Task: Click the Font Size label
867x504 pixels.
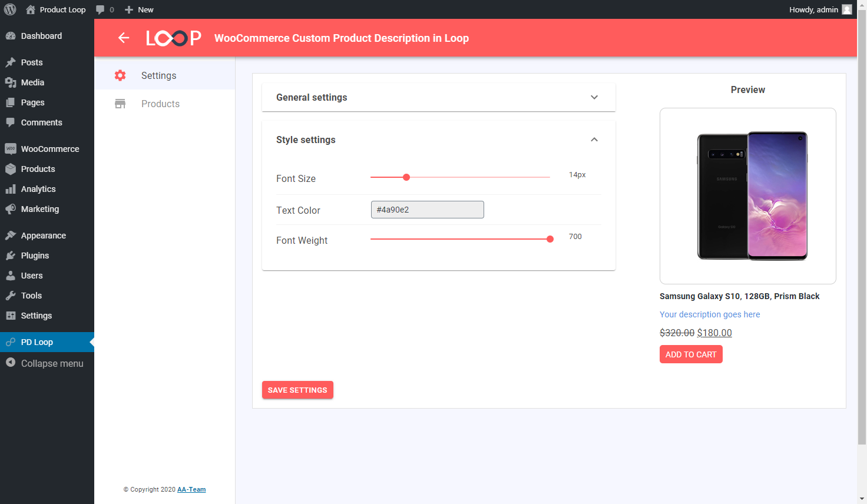Action: click(296, 178)
